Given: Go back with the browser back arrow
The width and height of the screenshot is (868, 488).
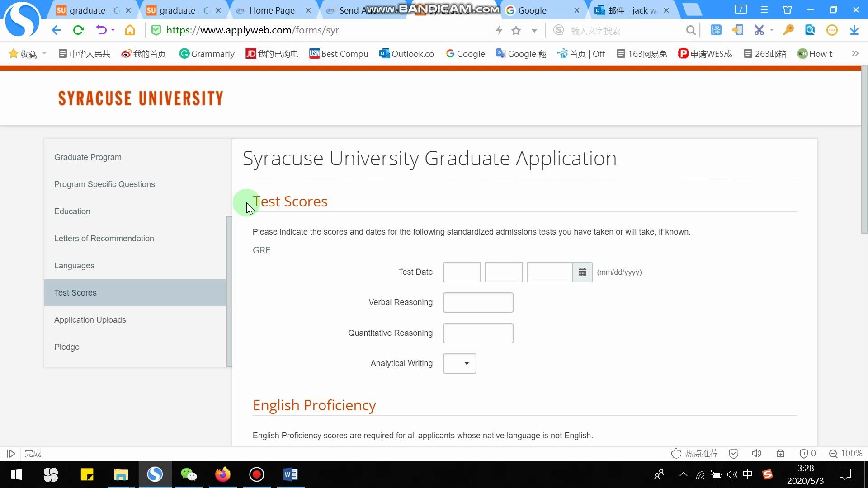Looking at the screenshot, I should coord(56,30).
